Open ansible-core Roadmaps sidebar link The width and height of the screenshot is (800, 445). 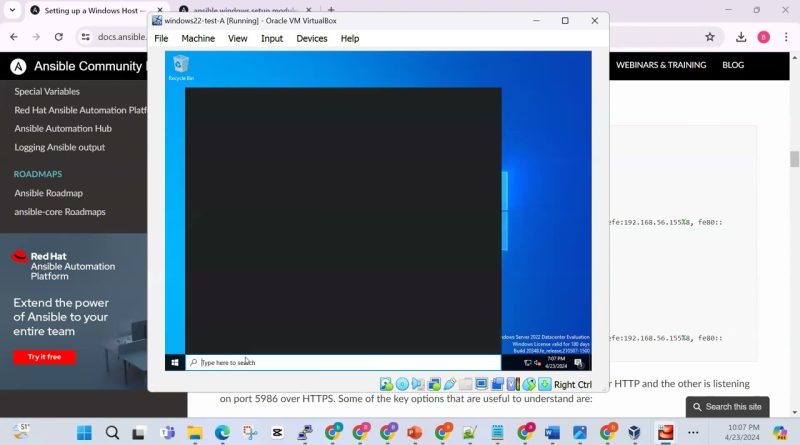coord(60,211)
